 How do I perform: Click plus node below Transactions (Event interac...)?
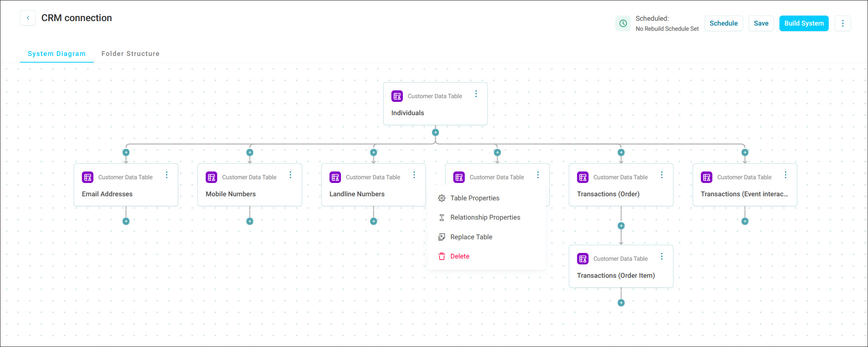745,221
